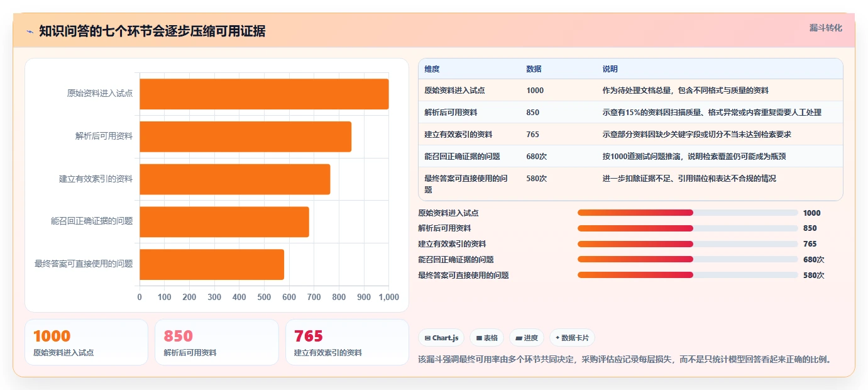
Task: Click table cell 原始资料进入试点
Action: pyautogui.click(x=454, y=91)
